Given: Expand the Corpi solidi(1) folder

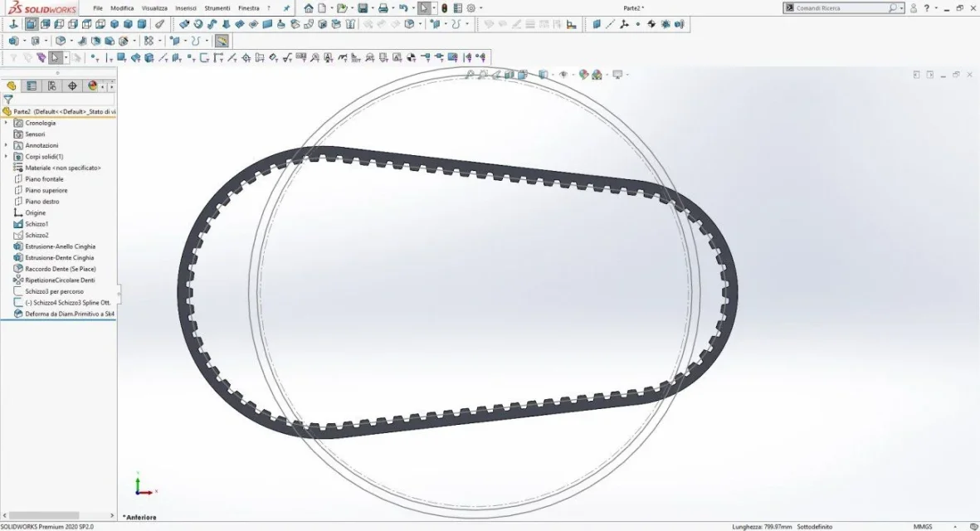Looking at the screenshot, I should point(7,157).
